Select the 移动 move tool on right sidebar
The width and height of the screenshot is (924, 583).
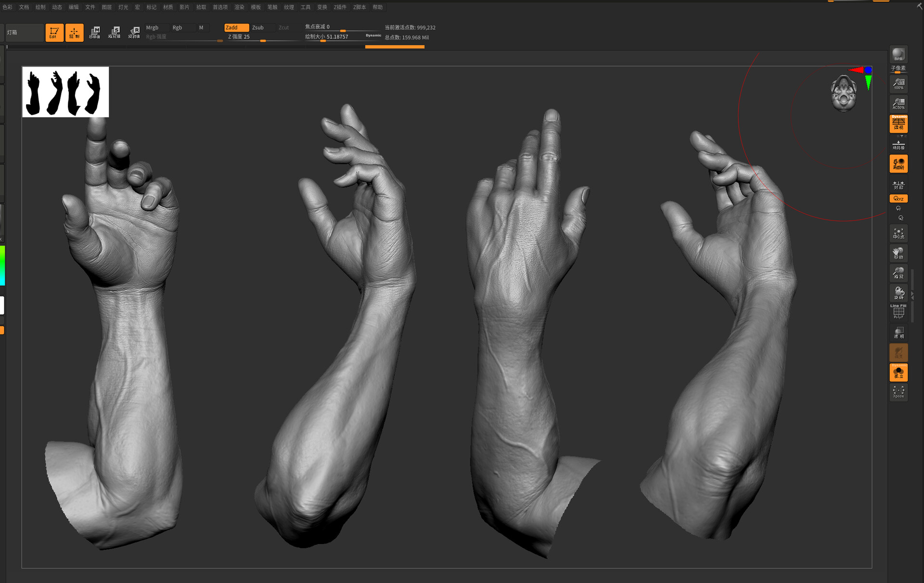(898, 253)
